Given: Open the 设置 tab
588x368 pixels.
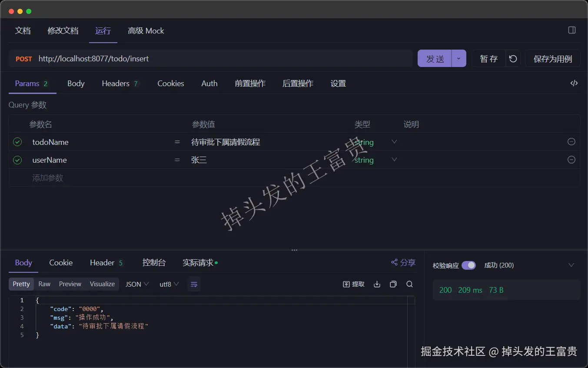Looking at the screenshot, I should [x=339, y=84].
